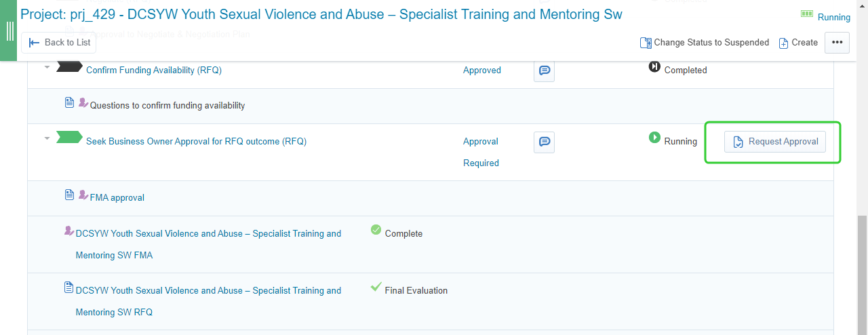Open the left green sidebar handle
The height and width of the screenshot is (335, 868).
(9, 31)
